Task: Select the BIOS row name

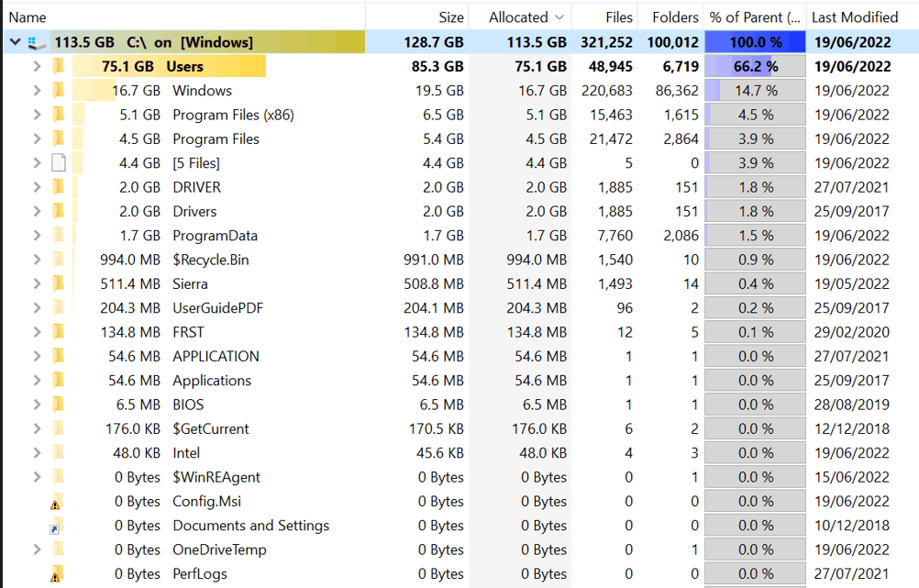Action: coord(188,405)
